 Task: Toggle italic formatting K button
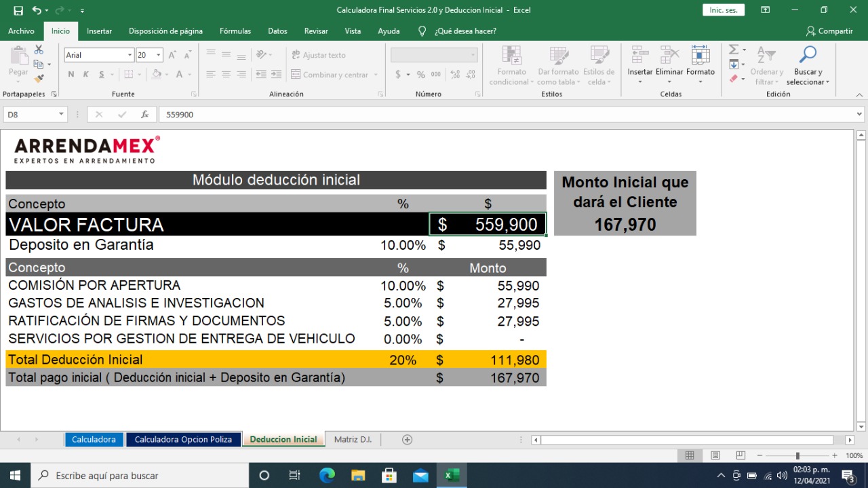click(85, 75)
